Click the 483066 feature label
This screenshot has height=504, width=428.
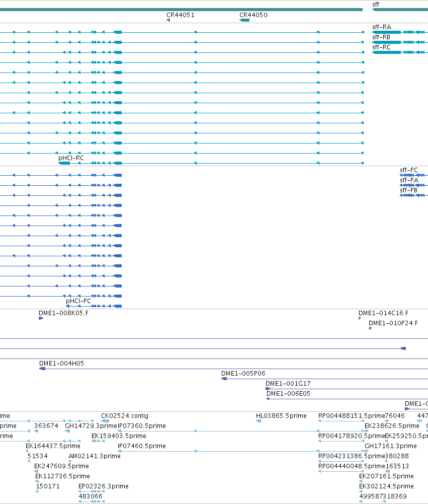[x=91, y=496]
